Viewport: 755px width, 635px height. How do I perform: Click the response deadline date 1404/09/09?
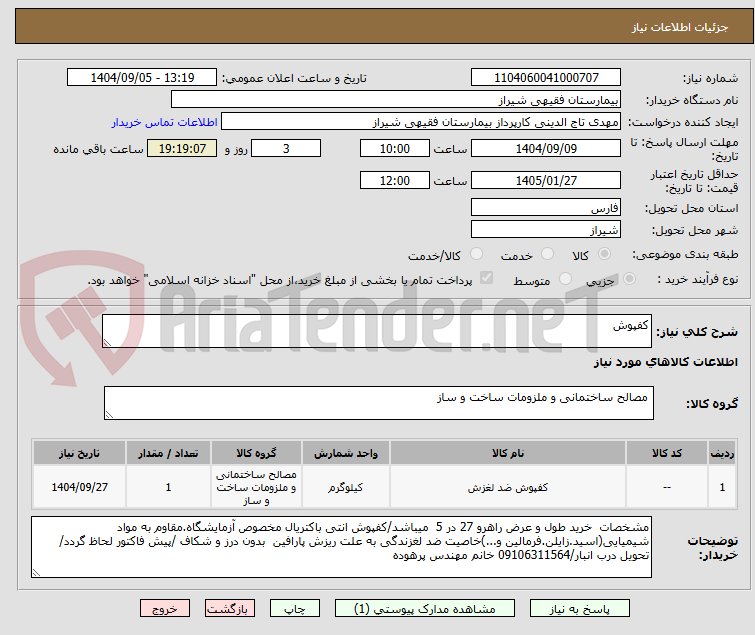[546, 148]
